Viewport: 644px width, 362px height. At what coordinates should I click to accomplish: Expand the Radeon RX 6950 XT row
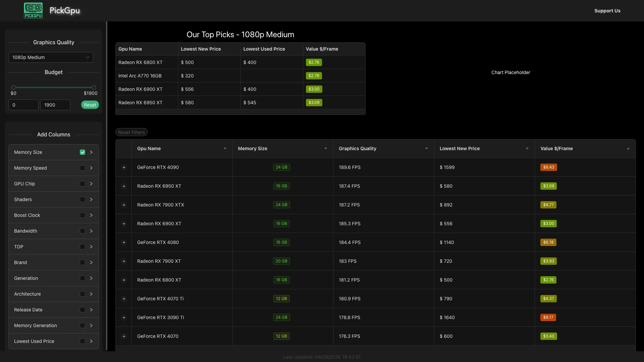124,186
